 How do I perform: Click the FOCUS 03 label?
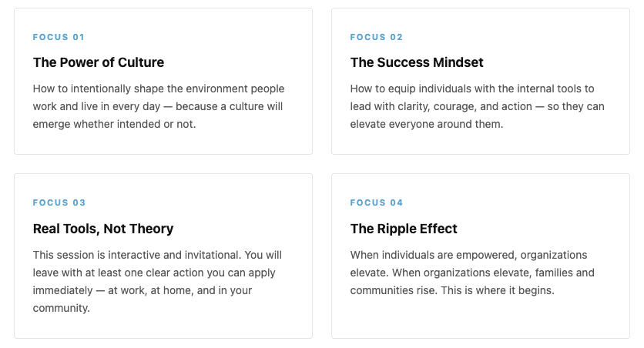click(59, 202)
